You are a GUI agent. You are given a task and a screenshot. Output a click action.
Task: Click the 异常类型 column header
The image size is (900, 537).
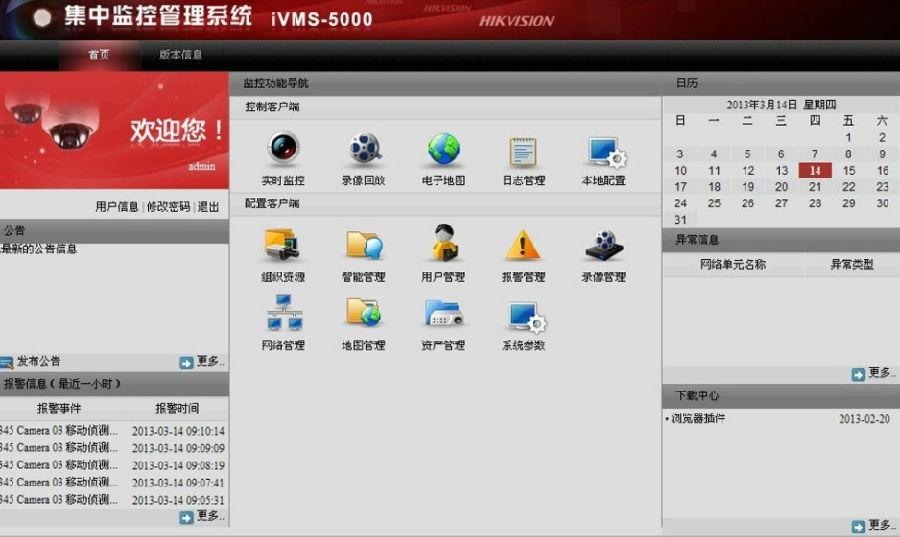(x=852, y=264)
